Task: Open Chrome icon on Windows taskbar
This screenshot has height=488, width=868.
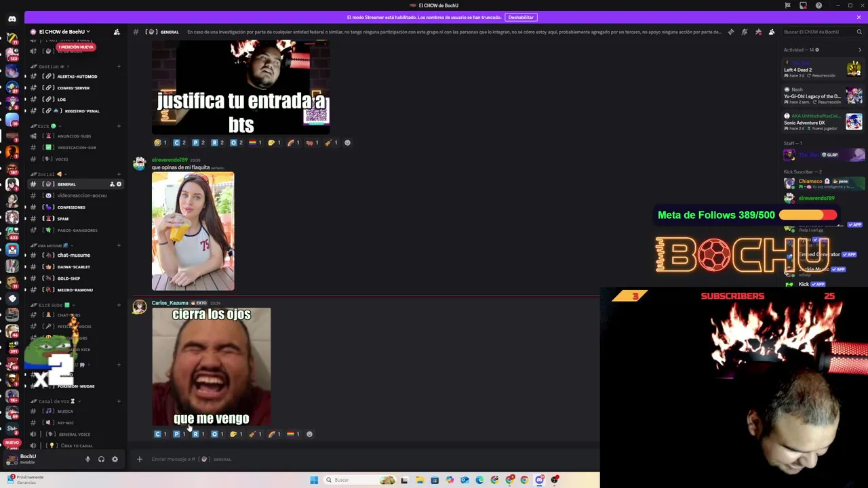Action: click(524, 480)
